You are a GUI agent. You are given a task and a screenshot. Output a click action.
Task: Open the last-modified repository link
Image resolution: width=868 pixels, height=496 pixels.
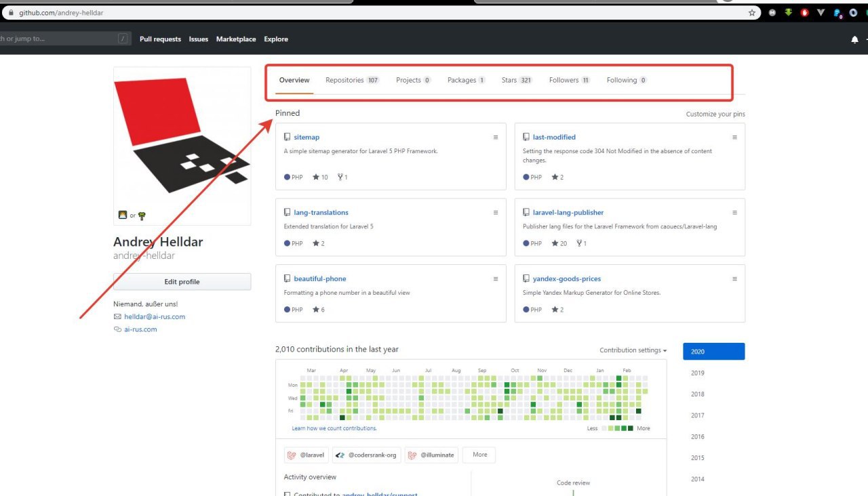[x=554, y=137]
